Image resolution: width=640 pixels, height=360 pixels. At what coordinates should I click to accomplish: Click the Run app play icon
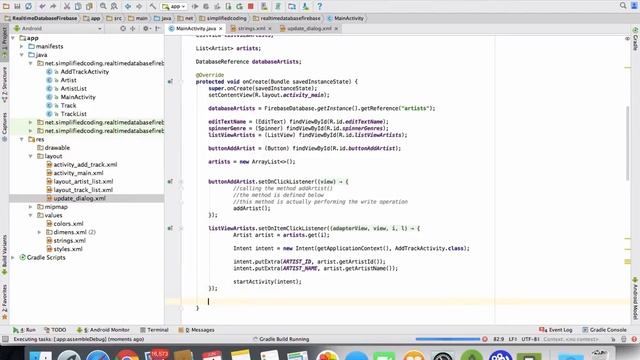(195, 6)
